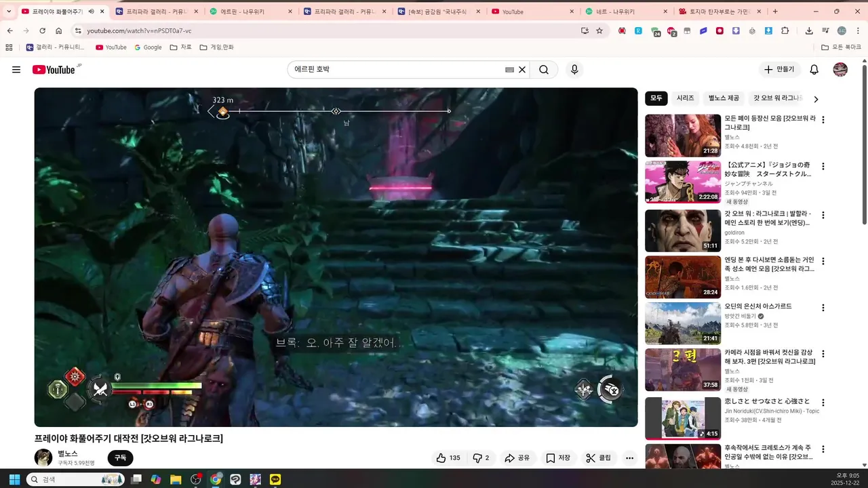Open a new Chrome tab
Image resolution: width=868 pixels, height=488 pixels.
[775, 12]
